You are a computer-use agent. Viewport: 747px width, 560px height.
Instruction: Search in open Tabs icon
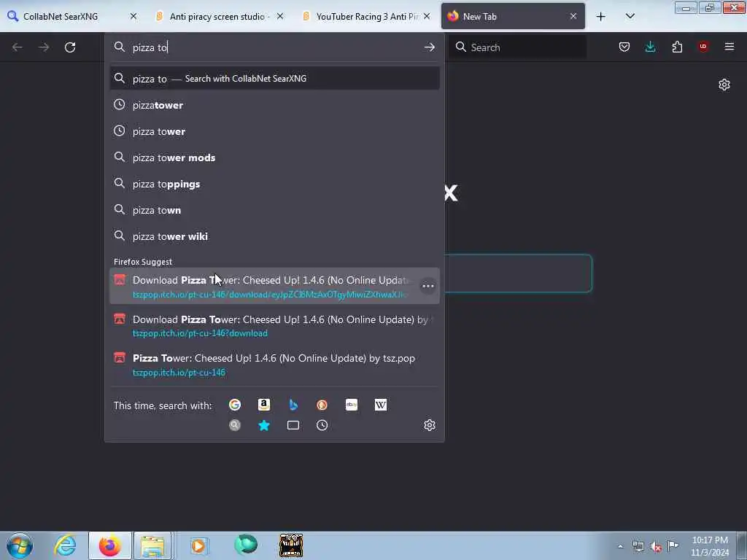pyautogui.click(x=293, y=425)
